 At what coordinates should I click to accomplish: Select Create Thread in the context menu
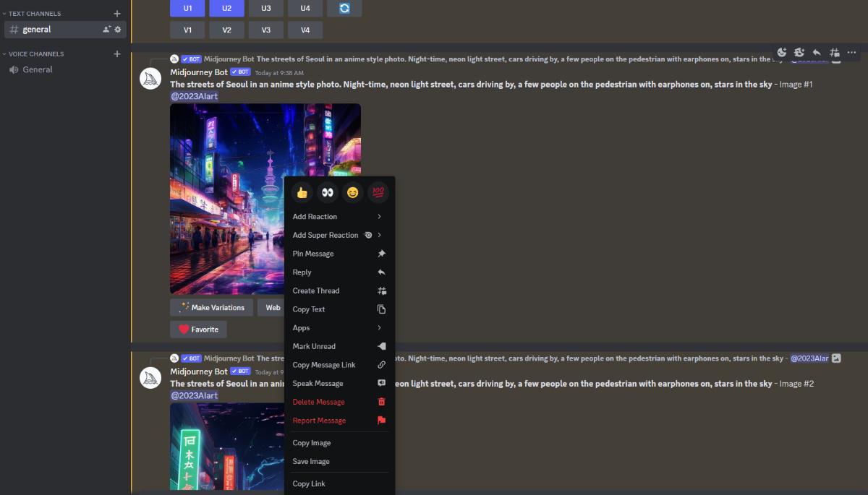pos(339,290)
